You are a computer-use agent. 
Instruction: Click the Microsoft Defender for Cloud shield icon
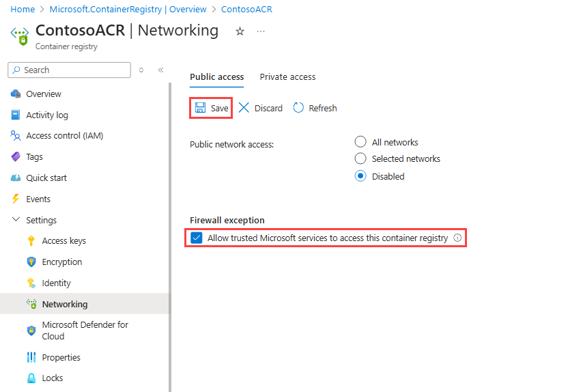point(31,331)
